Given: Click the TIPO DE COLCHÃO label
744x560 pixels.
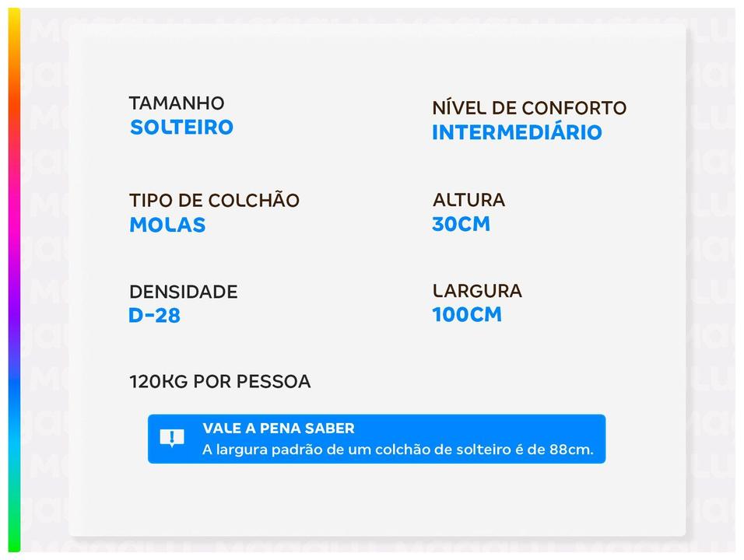Looking at the screenshot, I should tap(214, 201).
